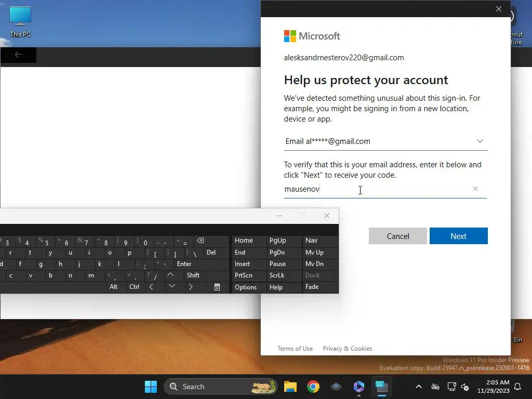Tap the p key on on-screen keyboard

click(x=134, y=252)
